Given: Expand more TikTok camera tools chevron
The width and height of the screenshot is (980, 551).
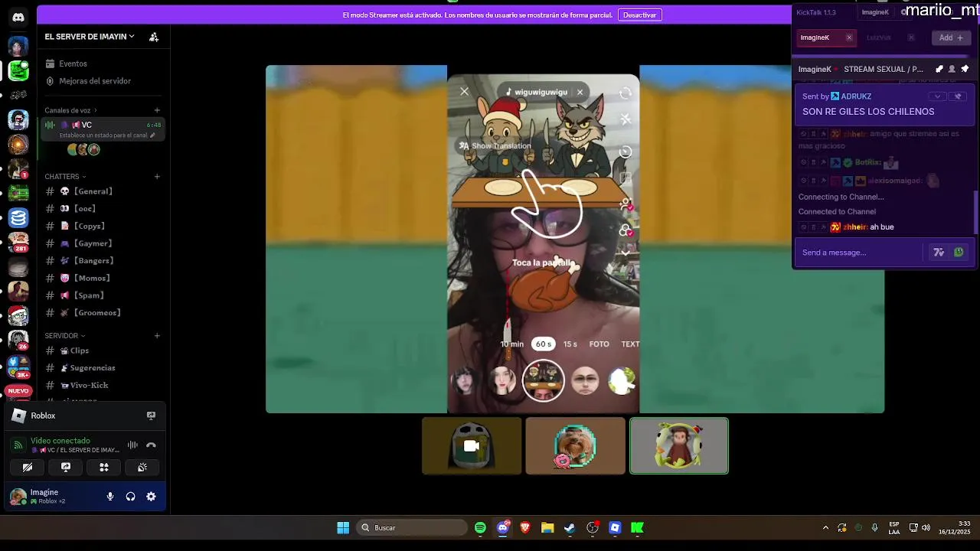Looking at the screenshot, I should pyautogui.click(x=626, y=252).
